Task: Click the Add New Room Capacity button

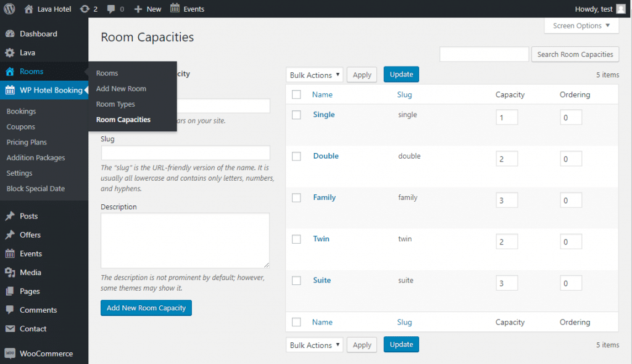Action: pos(146,308)
